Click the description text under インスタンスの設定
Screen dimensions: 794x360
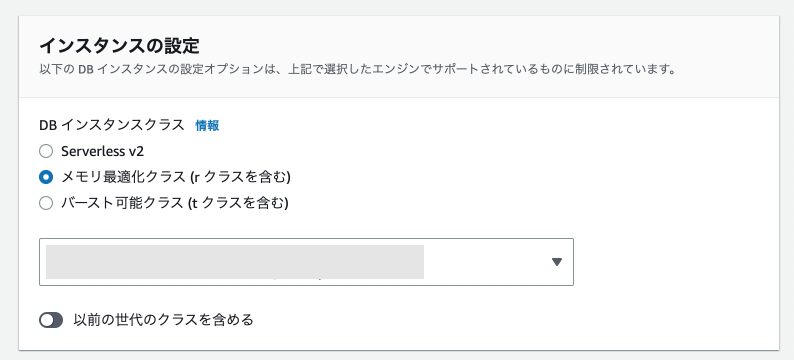[x=358, y=69]
